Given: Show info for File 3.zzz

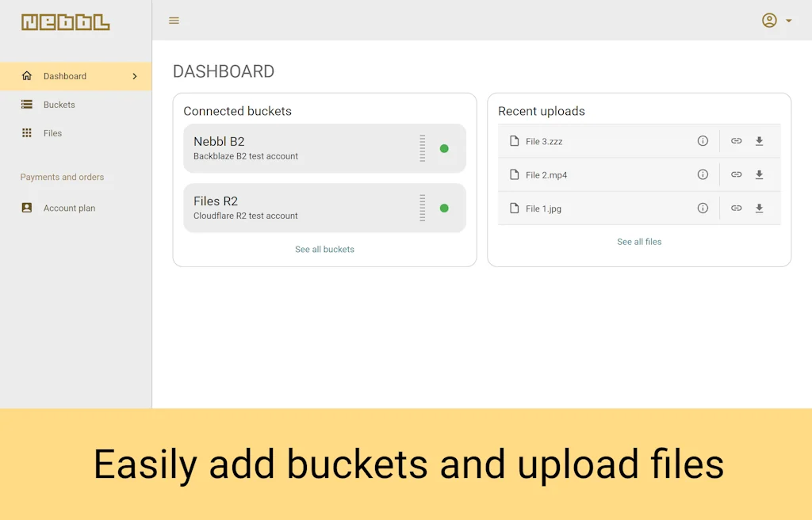Looking at the screenshot, I should [703, 141].
